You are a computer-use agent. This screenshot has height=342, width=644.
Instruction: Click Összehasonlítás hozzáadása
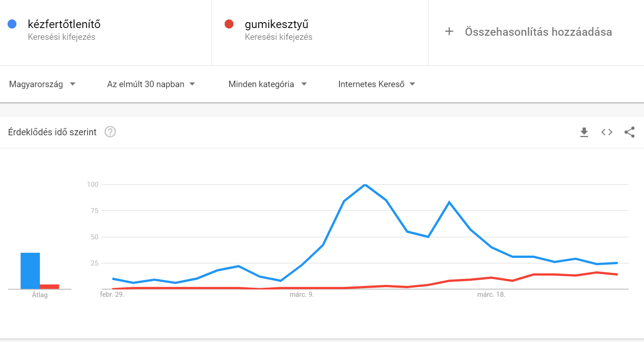(538, 32)
